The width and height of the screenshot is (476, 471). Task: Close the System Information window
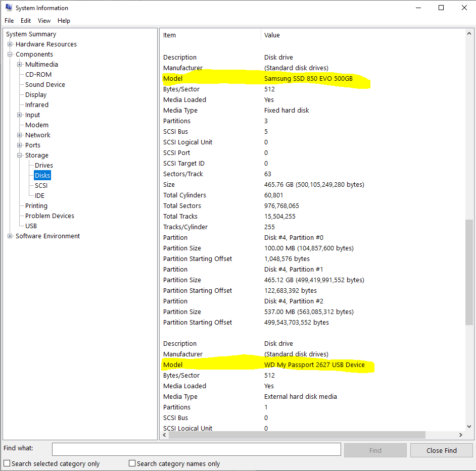coord(464,8)
